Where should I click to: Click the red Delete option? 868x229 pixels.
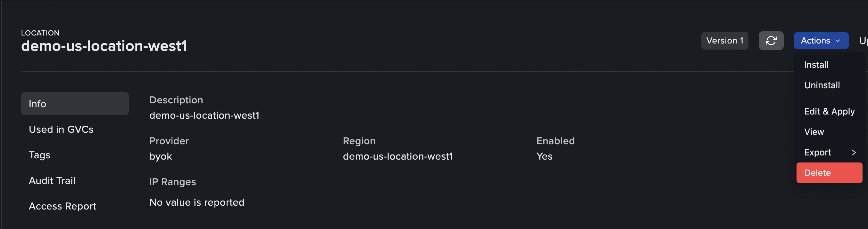pos(829,173)
